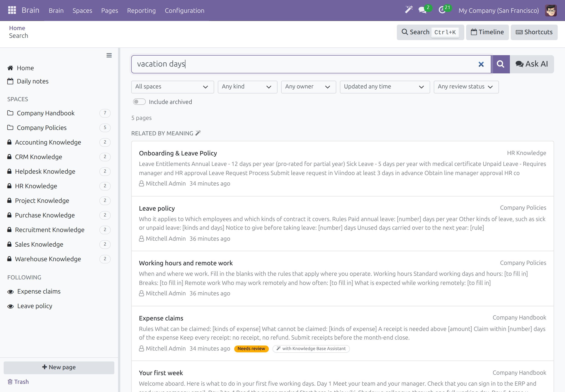The height and width of the screenshot is (392, 565).
Task: Click the New page button
Action: tap(59, 367)
